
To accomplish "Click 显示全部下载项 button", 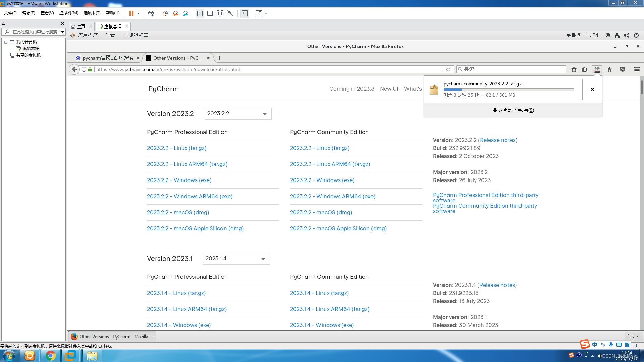I will (x=513, y=110).
